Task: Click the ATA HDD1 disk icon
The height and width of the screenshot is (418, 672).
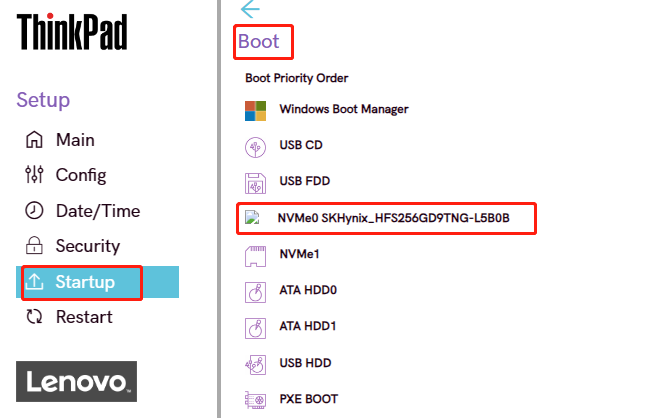Action: [x=256, y=327]
